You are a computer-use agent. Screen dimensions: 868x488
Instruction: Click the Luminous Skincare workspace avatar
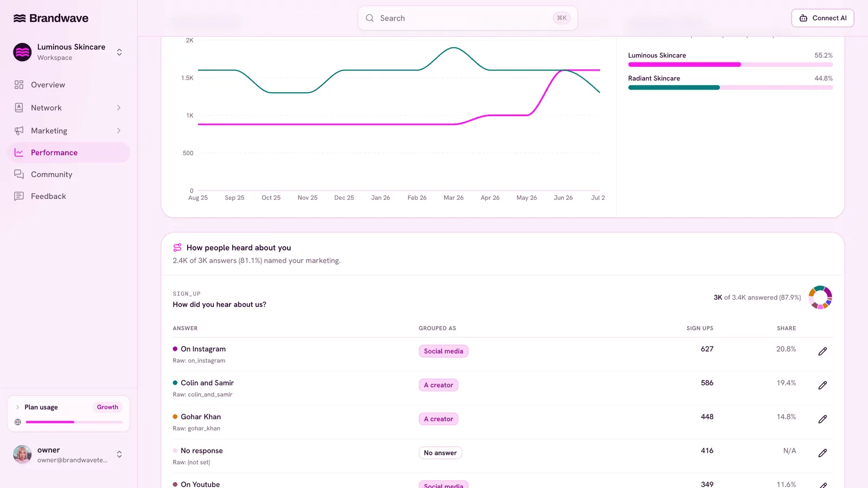tap(22, 52)
